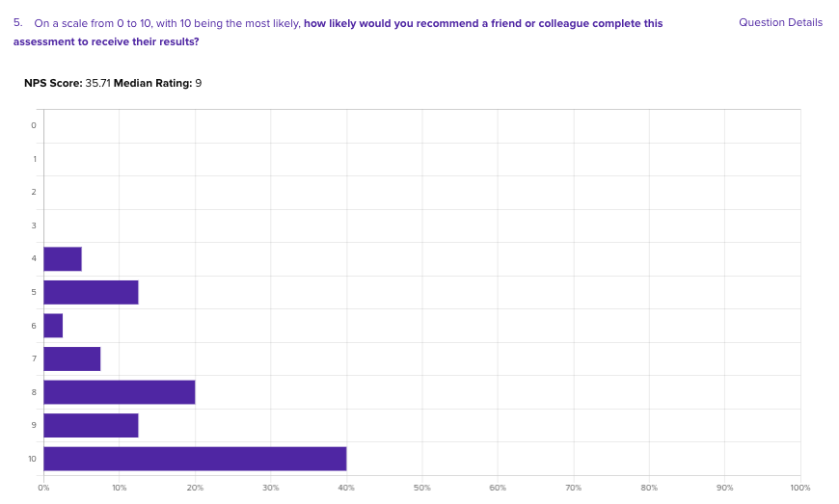
Task: Click the bar for rating 4
Action: (x=63, y=259)
